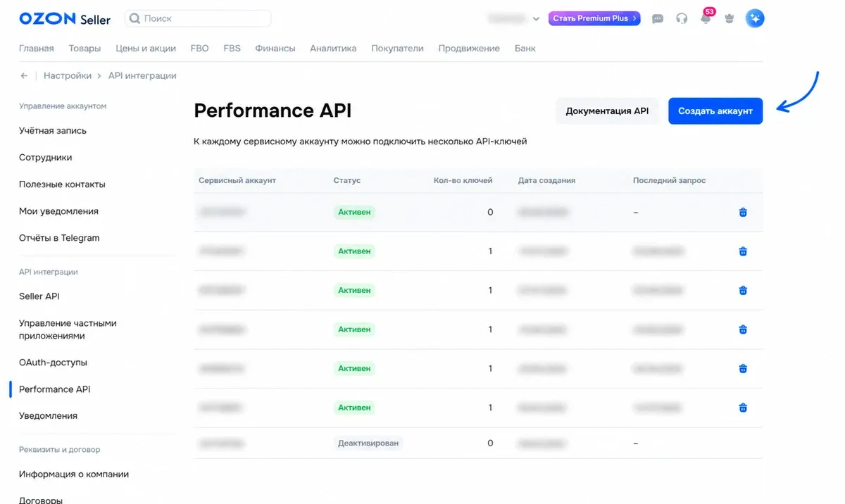Select Performance API in sidebar
845x504 pixels.
(55, 389)
